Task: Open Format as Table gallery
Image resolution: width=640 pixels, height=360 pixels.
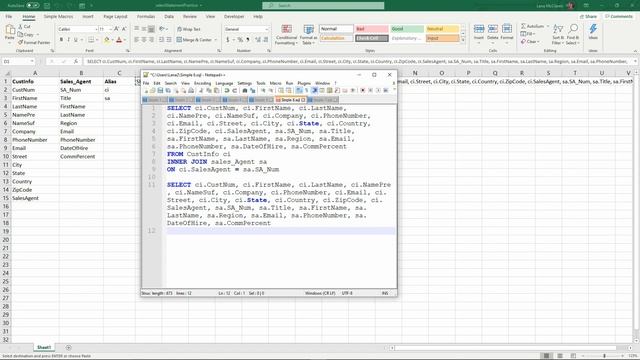Action: coord(309,35)
